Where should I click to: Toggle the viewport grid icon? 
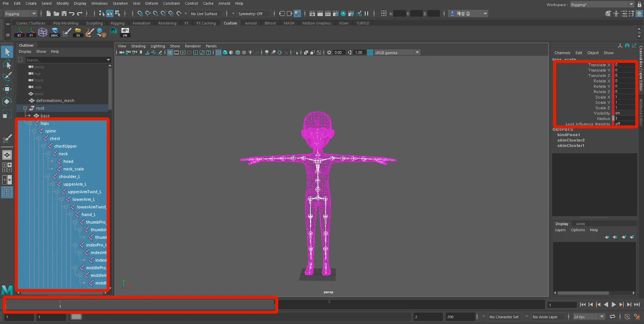tap(170, 52)
